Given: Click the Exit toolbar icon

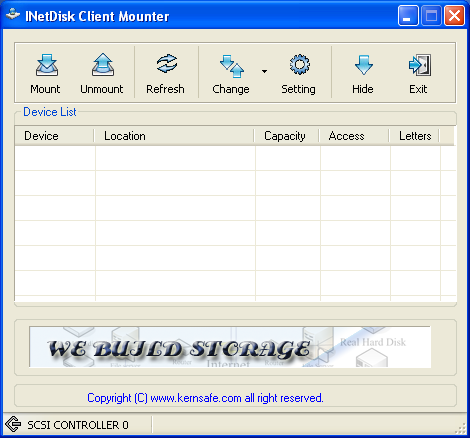Looking at the screenshot, I should (420, 65).
